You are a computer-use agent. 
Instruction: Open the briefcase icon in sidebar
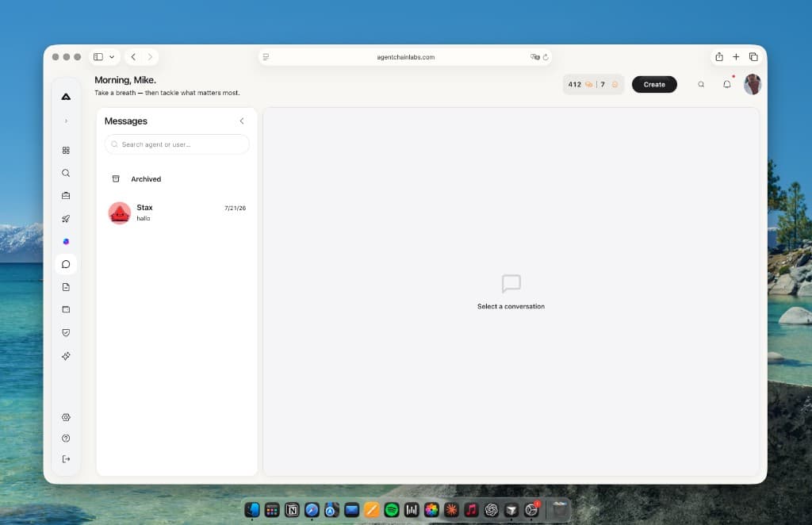66,196
